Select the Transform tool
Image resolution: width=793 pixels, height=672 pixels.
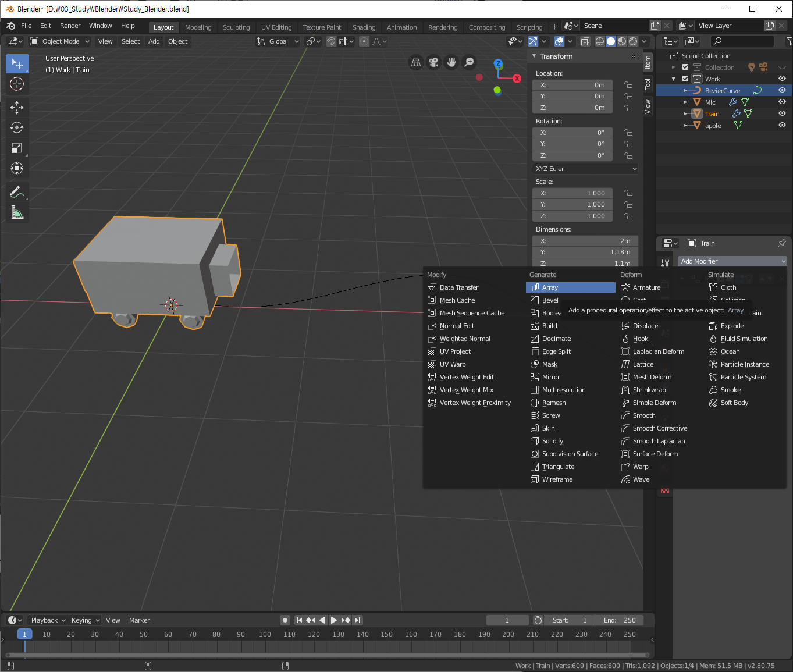tap(17, 169)
